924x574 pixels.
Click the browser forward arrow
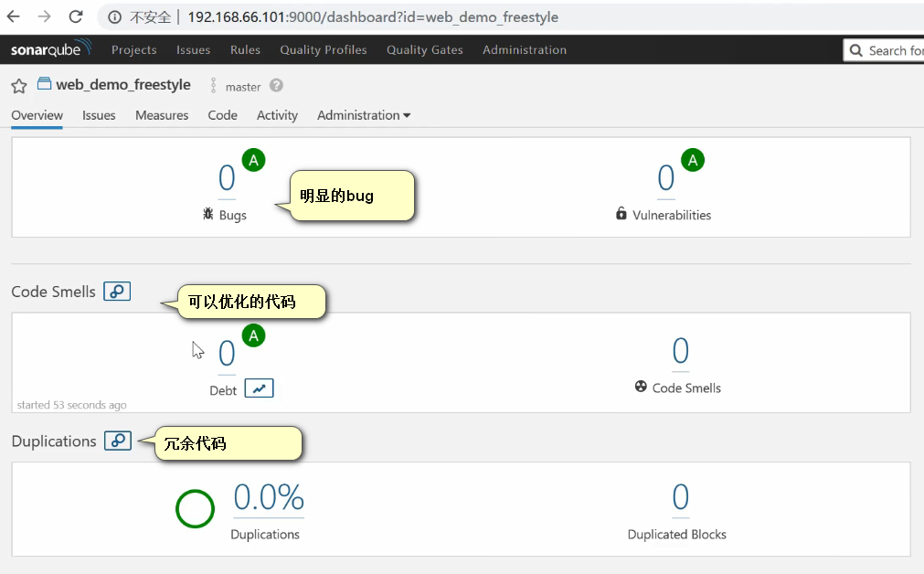(44, 16)
